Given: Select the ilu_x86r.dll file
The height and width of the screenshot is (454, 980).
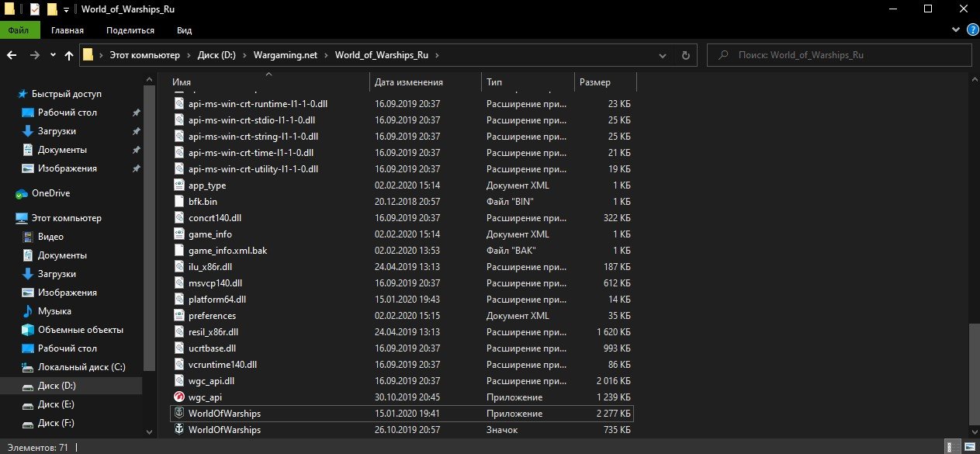Looking at the screenshot, I should [402, 267].
